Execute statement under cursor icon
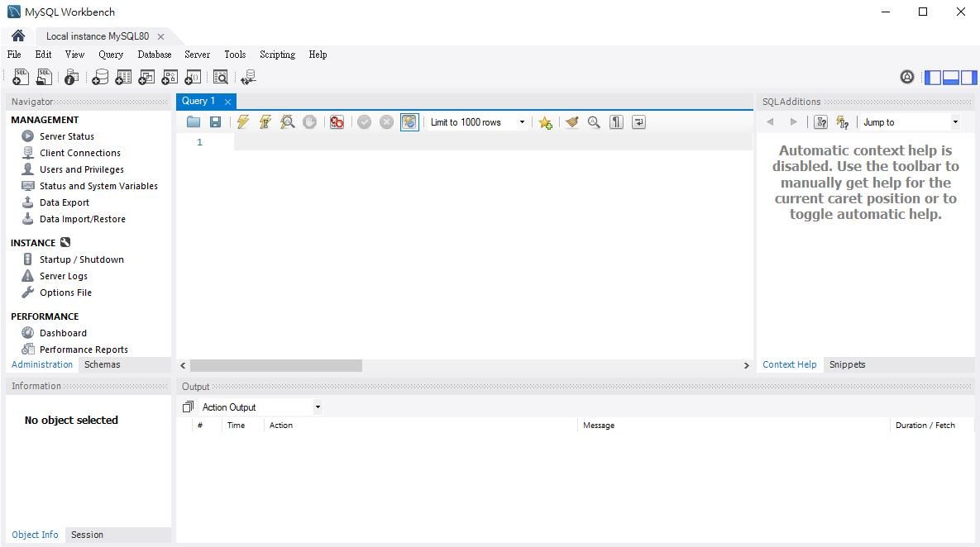This screenshot has width=980, height=547. 265,122
